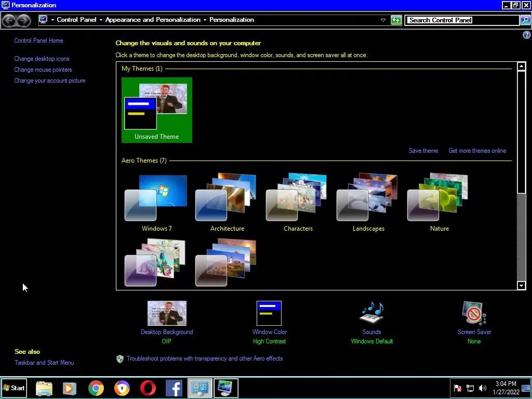Apply the Architecture theme
The image size is (532, 399).
228,203
